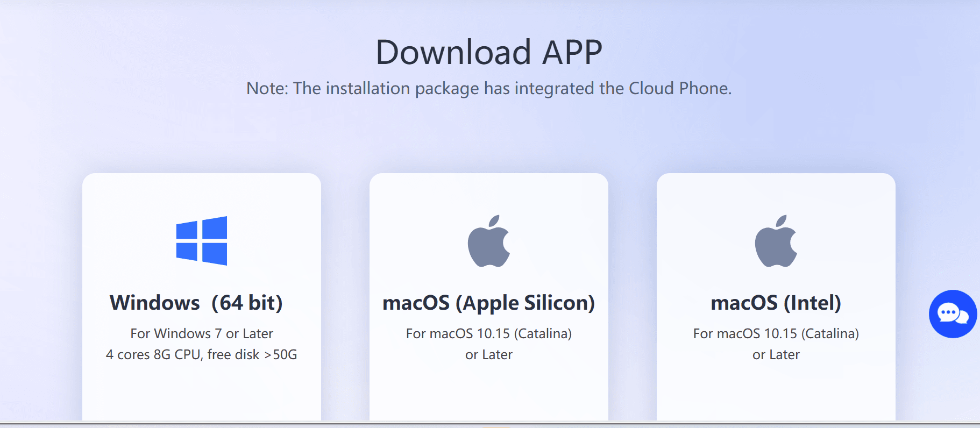The image size is (980, 428).
Task: Click the 'Download APP' page title
Action: click(x=489, y=52)
